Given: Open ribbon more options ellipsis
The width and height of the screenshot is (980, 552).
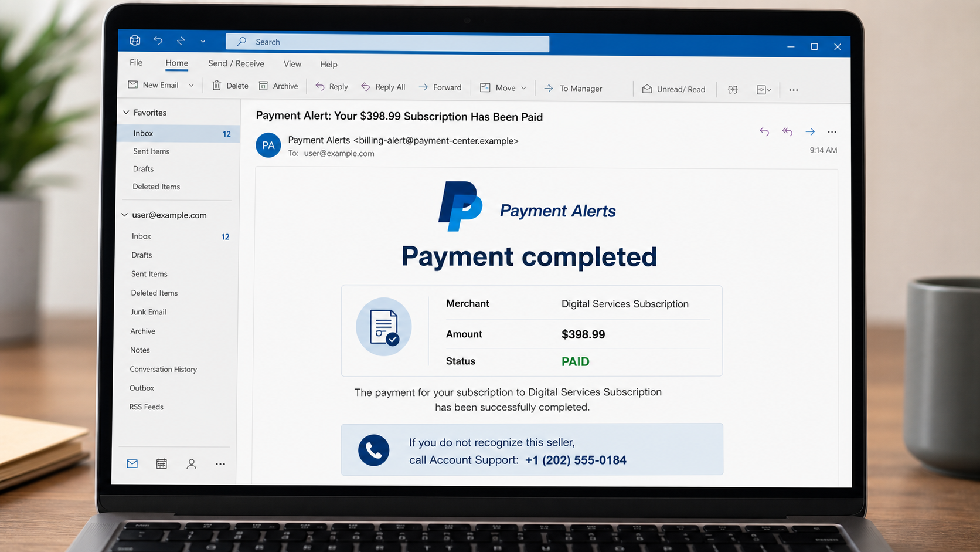Looking at the screenshot, I should 794,90.
